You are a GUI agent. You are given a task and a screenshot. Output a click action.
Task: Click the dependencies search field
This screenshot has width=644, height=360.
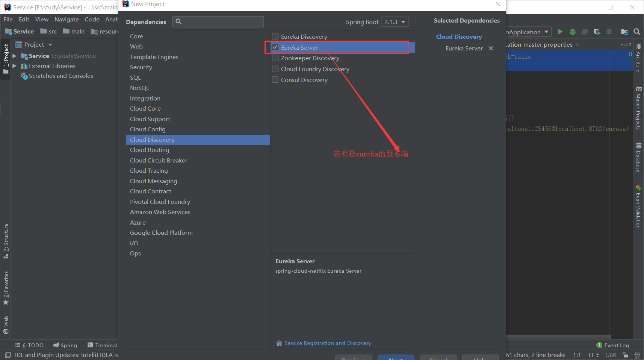218,22
